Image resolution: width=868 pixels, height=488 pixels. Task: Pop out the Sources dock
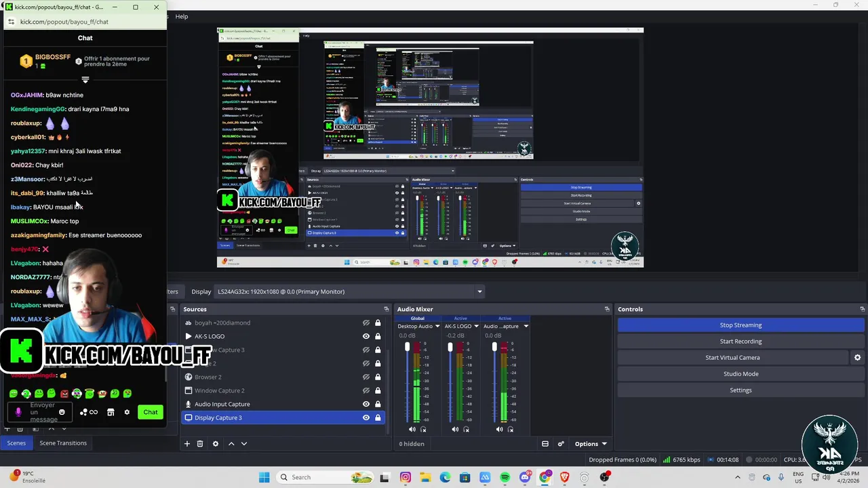click(x=387, y=309)
